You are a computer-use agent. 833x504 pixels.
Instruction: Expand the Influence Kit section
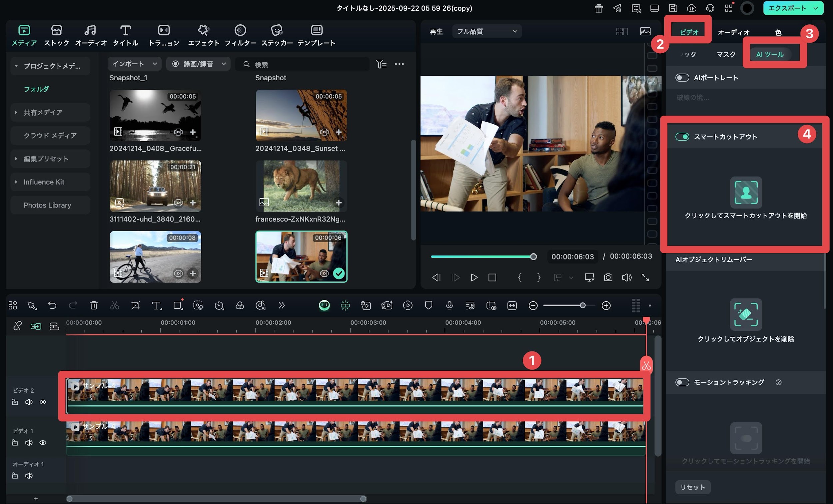tap(16, 182)
